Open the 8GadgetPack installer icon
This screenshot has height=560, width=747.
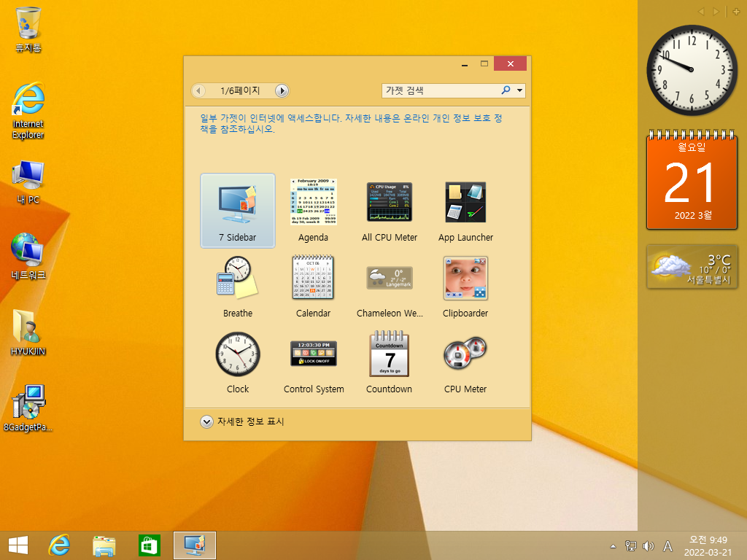(28, 408)
